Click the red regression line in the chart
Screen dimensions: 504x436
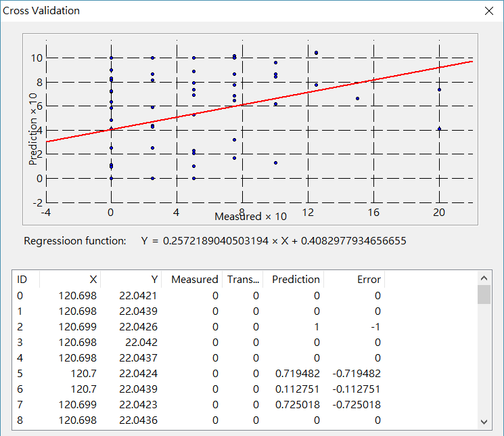pyautogui.click(x=259, y=102)
